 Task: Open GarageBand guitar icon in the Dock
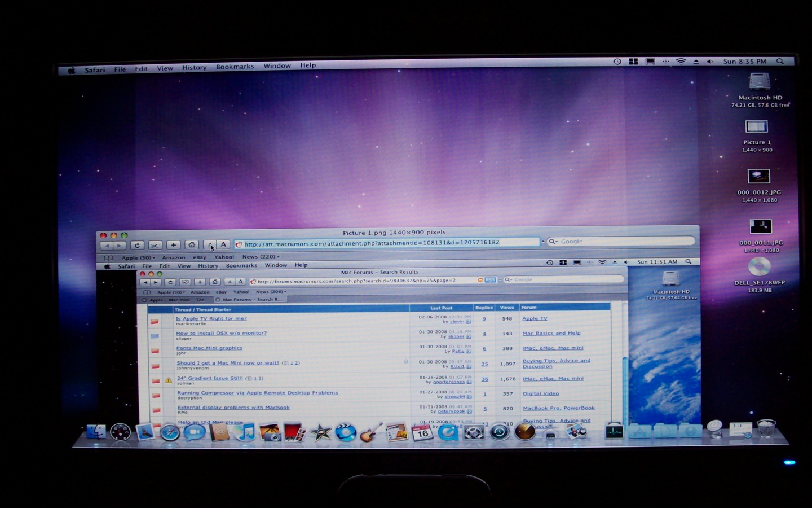tap(371, 433)
